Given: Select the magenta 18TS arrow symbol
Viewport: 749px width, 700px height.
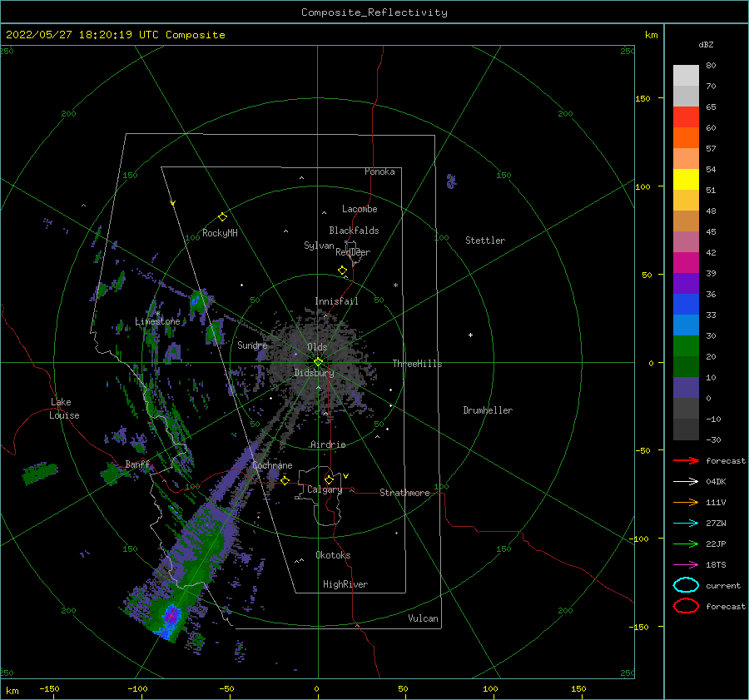Looking at the screenshot, I should click(686, 565).
